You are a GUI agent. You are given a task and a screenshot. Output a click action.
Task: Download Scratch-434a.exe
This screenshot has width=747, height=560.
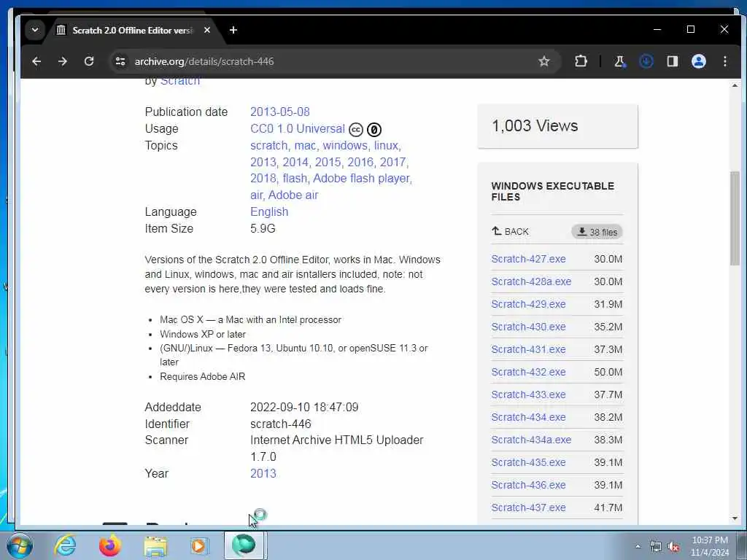click(x=531, y=440)
